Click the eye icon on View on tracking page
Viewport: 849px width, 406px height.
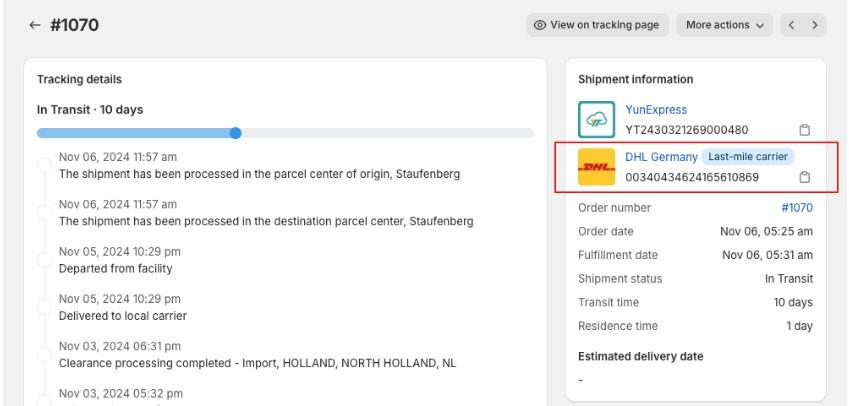[x=540, y=25]
